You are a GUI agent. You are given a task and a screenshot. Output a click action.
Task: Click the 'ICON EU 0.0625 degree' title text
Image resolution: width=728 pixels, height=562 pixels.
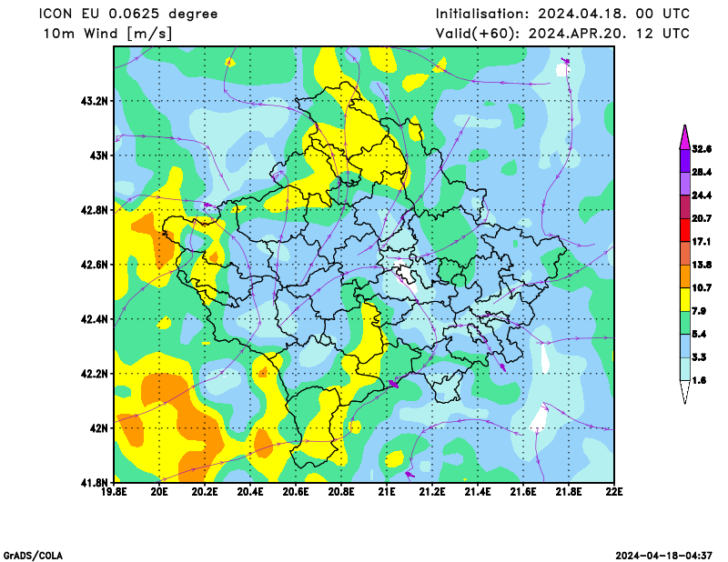(x=128, y=14)
